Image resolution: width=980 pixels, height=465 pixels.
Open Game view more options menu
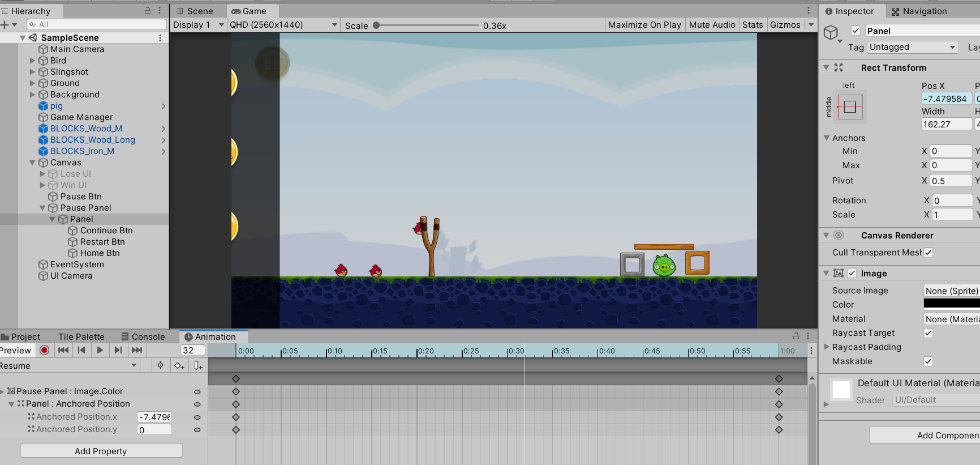[809, 10]
